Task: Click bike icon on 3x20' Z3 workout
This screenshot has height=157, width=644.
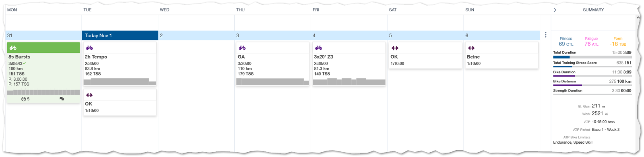Action: [x=318, y=48]
